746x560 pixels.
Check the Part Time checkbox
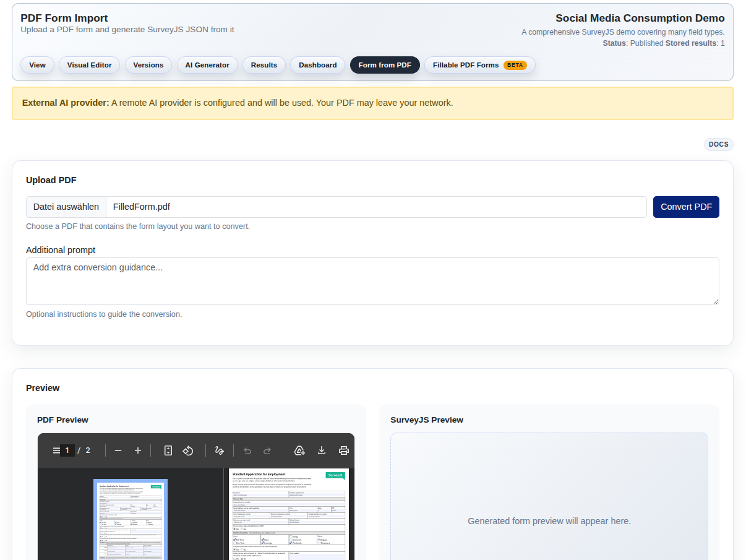pos(235,543)
